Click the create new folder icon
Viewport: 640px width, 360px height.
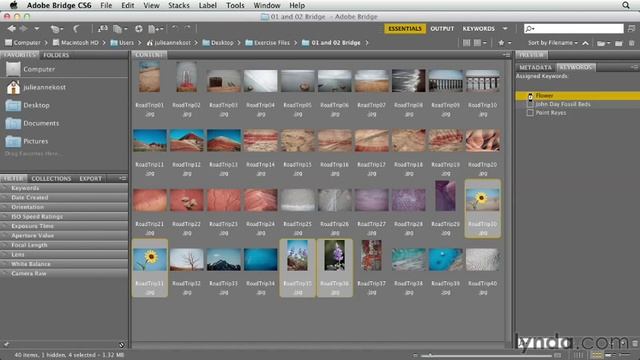point(619,43)
